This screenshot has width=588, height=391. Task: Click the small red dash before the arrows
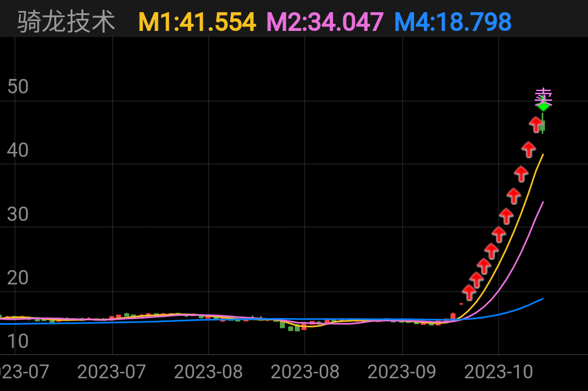[x=461, y=304]
